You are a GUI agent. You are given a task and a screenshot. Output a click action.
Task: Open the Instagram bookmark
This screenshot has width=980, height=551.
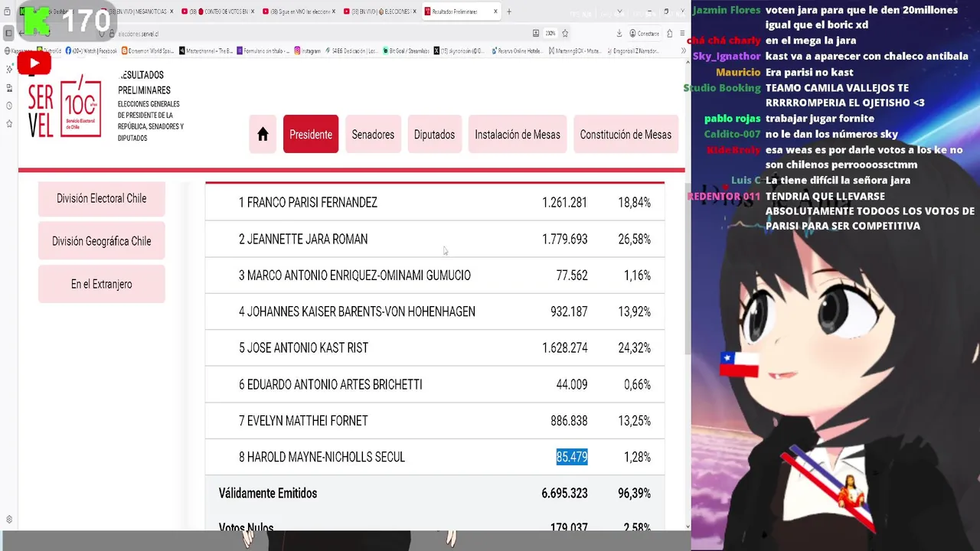click(x=307, y=51)
